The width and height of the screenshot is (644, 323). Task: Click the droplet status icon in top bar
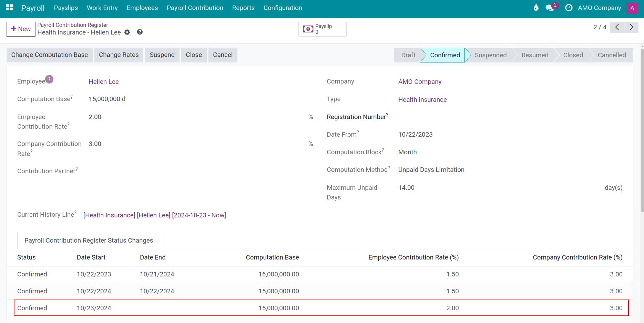pos(536,8)
